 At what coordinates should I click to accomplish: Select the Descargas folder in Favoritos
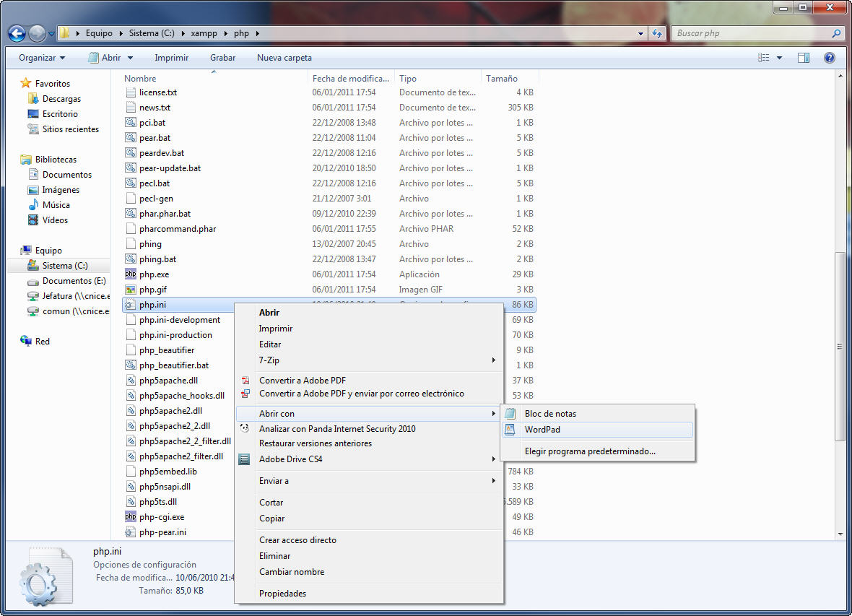click(x=61, y=99)
